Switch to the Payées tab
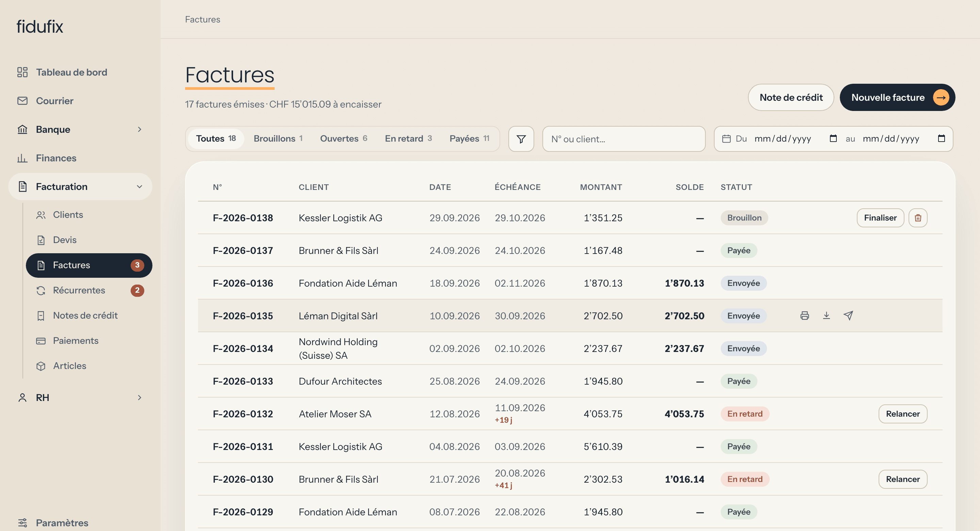980x531 pixels. click(469, 139)
